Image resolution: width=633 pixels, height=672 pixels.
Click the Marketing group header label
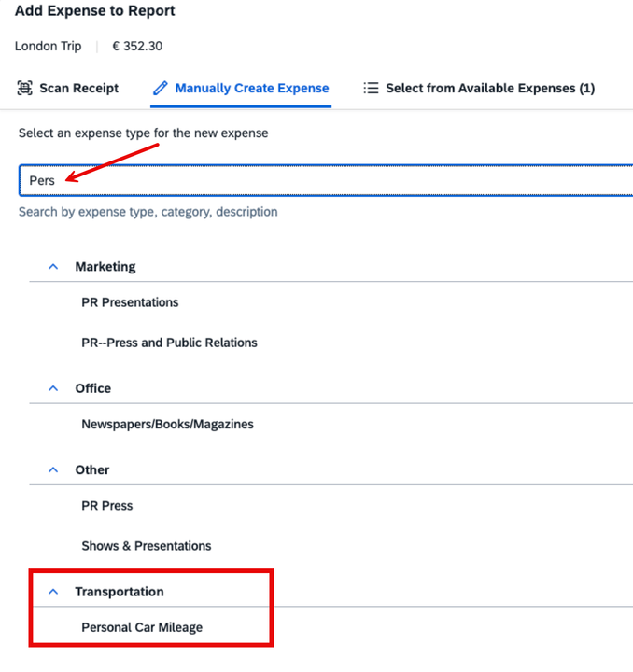105,266
